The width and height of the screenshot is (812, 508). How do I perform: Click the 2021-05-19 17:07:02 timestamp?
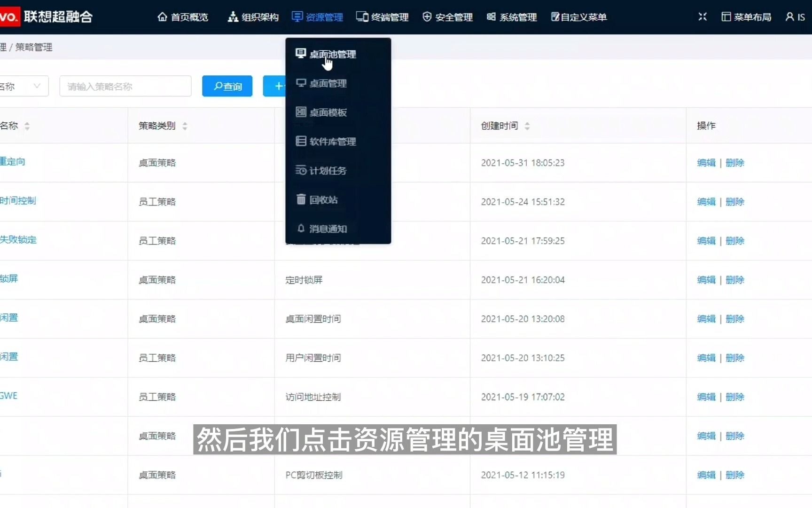pyautogui.click(x=523, y=397)
